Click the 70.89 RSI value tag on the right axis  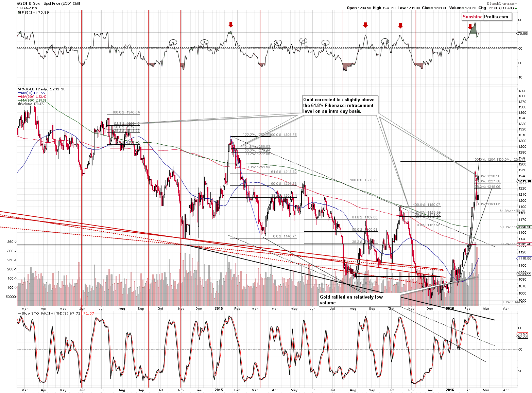pyautogui.click(x=523, y=33)
